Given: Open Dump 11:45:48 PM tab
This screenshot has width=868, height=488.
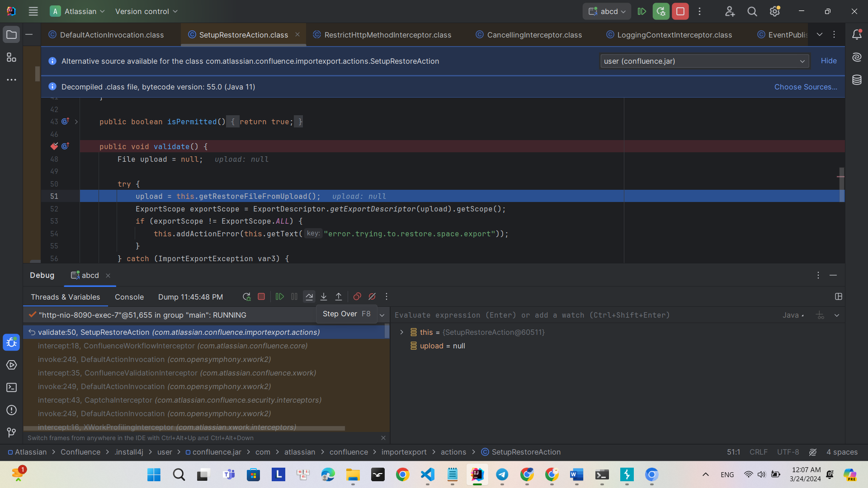Looking at the screenshot, I should coord(190,297).
